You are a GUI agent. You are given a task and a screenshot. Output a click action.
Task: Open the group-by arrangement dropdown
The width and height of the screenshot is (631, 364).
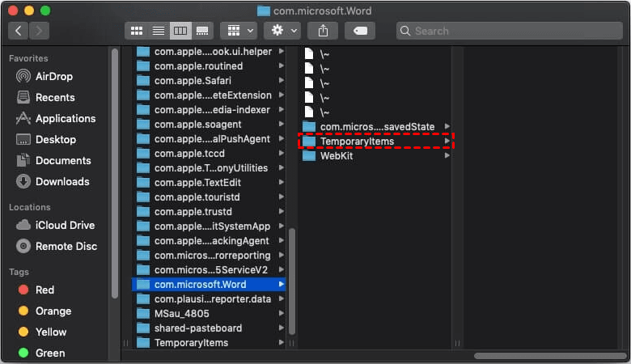click(239, 31)
